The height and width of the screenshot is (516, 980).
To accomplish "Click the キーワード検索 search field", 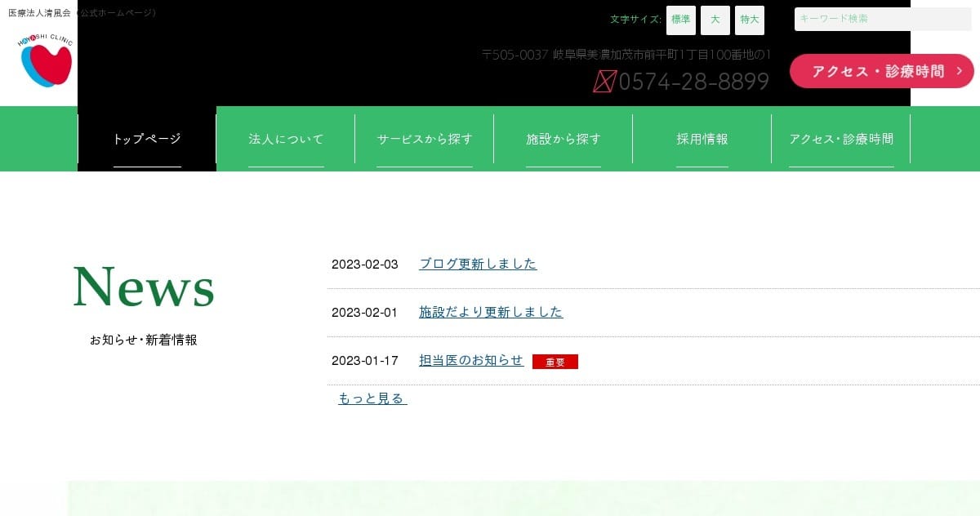I will 882,19.
